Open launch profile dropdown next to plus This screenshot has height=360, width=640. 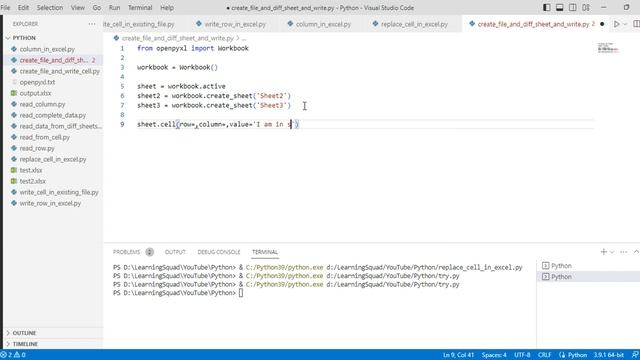tap(612, 252)
